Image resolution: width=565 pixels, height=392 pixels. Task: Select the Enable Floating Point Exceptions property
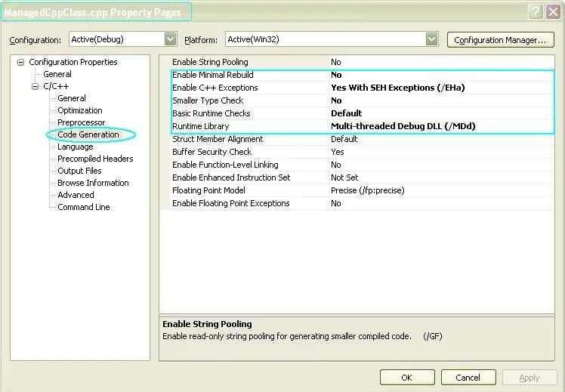click(362, 204)
